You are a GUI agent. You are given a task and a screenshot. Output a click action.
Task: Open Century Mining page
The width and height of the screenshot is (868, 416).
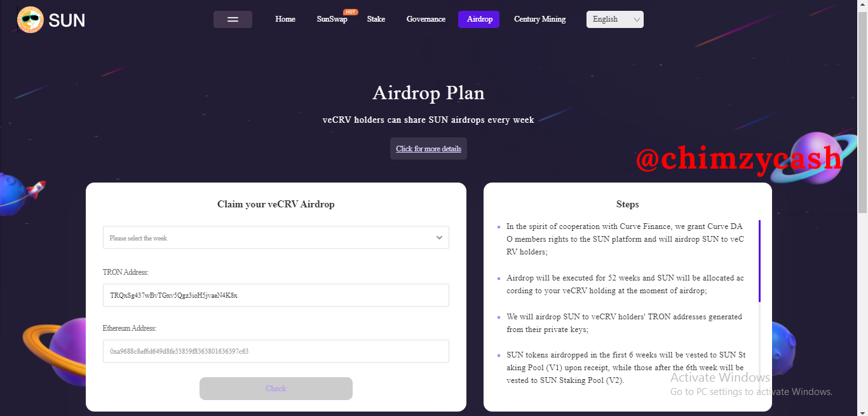coord(539,19)
